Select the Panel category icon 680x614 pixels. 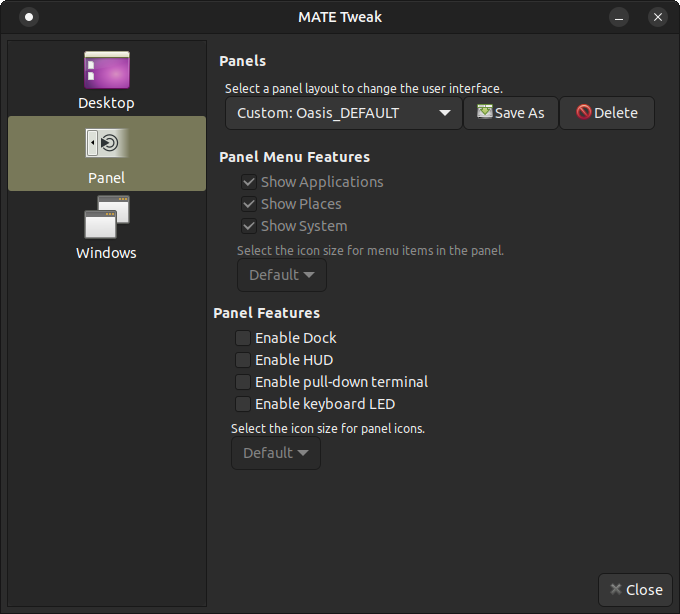pos(107,144)
